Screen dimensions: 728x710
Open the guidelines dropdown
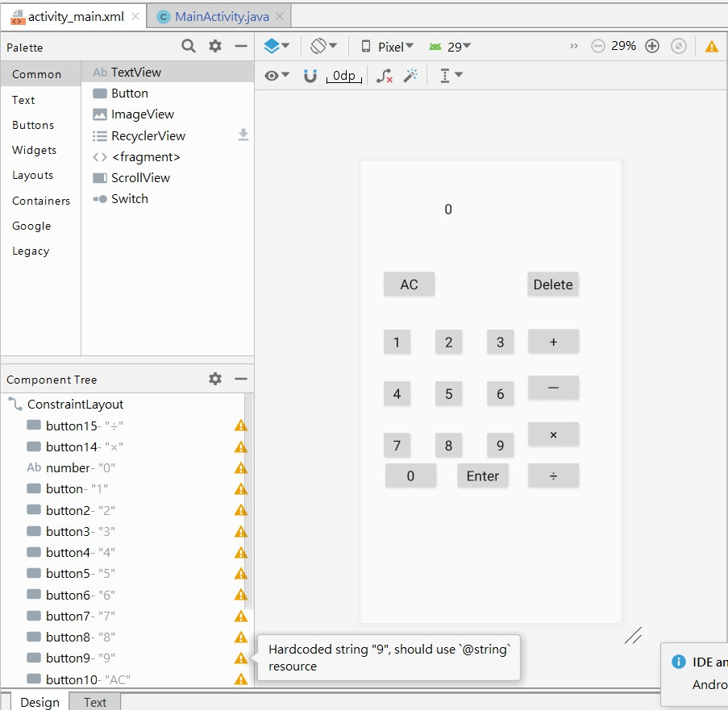click(x=451, y=75)
